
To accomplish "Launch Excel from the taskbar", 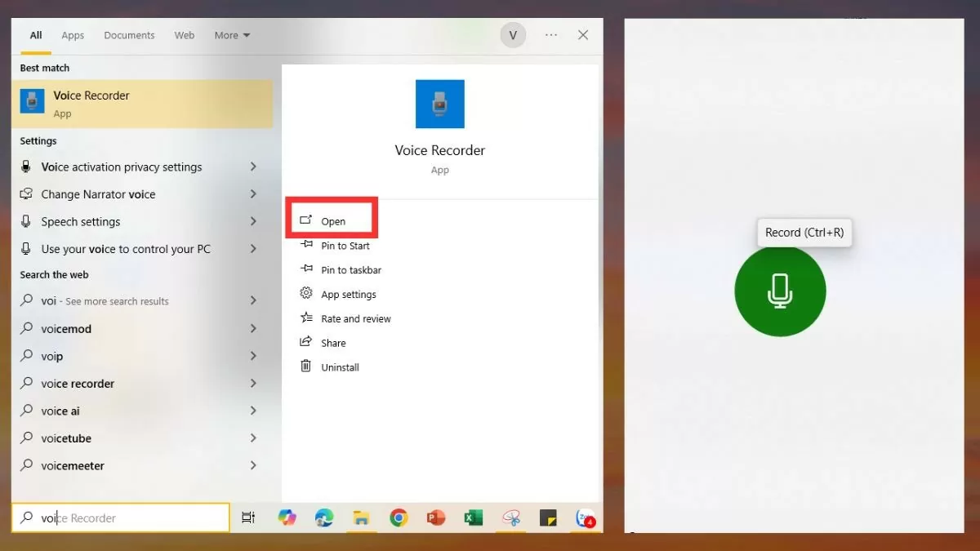I will click(x=473, y=518).
